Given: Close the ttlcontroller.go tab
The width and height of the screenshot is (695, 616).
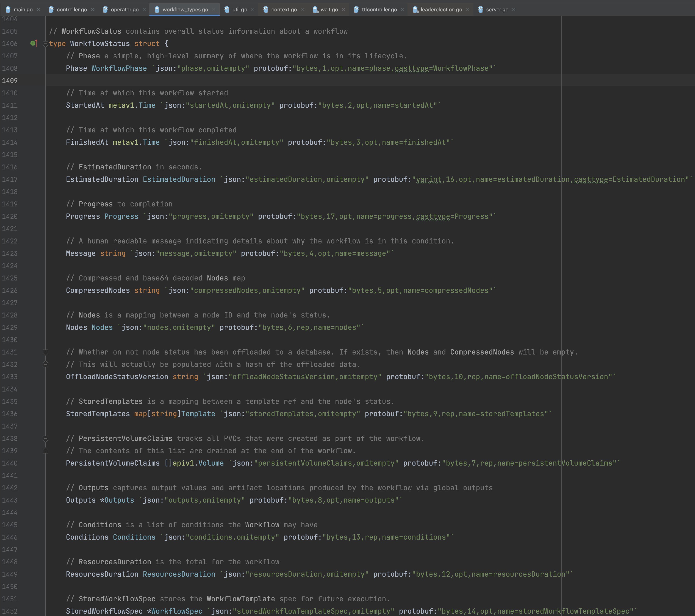Looking at the screenshot, I should pyautogui.click(x=402, y=9).
